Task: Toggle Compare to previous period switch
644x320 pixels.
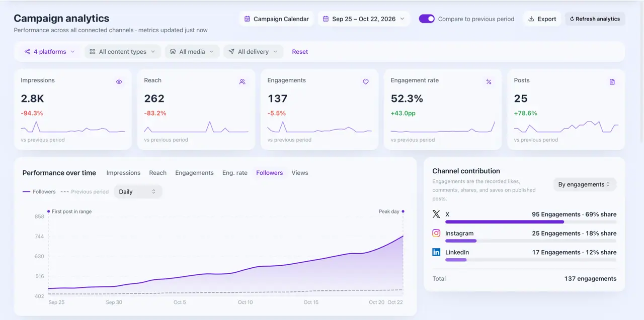Action: 427,19
